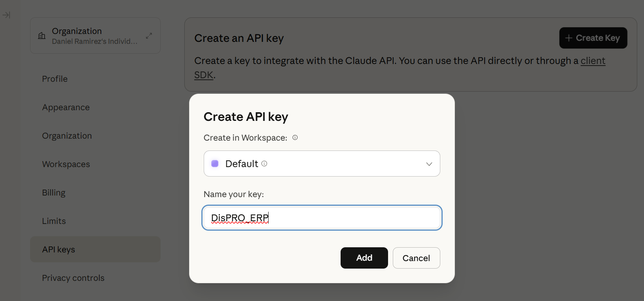The height and width of the screenshot is (301, 644).
Task: Follow the client SDK link
Action: pyautogui.click(x=593, y=61)
